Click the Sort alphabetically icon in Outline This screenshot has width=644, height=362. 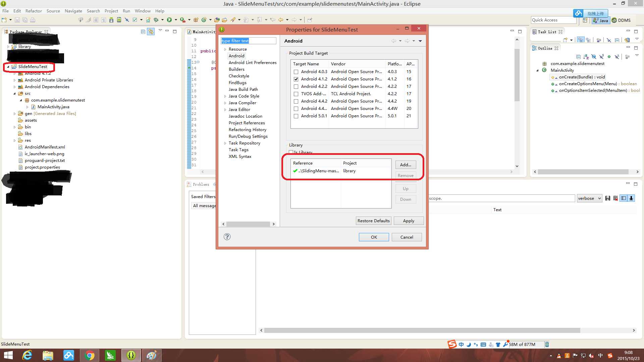pos(586,57)
